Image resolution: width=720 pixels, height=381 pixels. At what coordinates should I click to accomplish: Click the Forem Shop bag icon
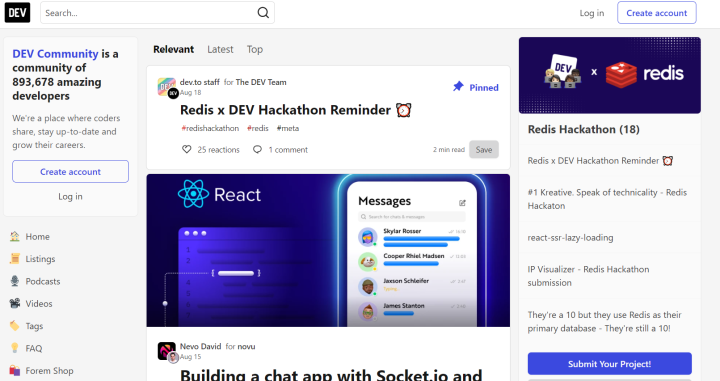point(15,370)
